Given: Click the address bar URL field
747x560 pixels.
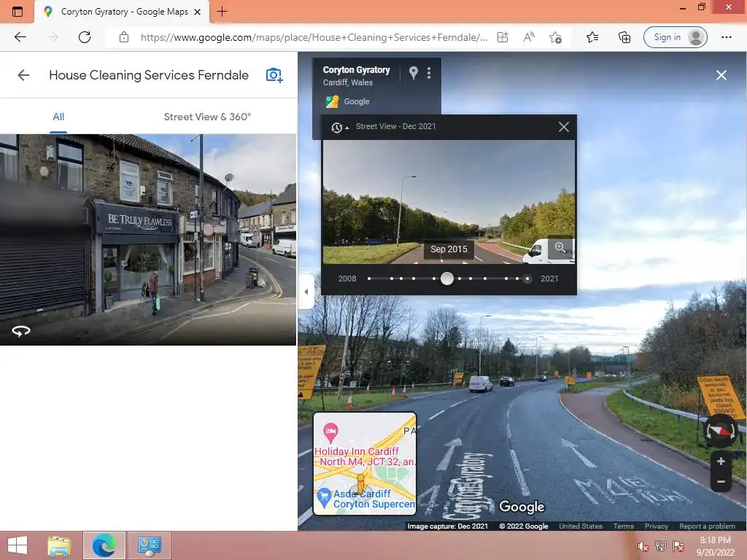Looking at the screenshot, I should pos(314,37).
